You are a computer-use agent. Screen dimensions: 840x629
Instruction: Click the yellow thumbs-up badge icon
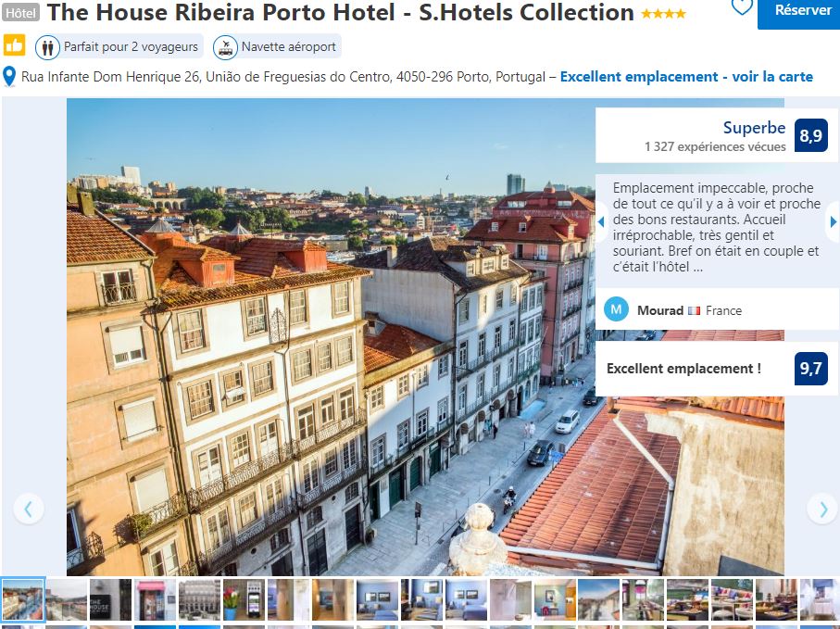tap(14, 45)
